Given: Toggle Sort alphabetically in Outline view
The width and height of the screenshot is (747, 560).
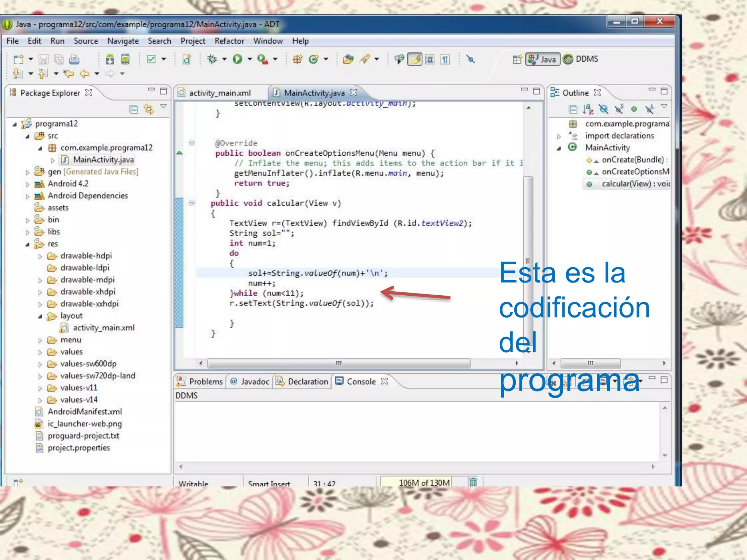Looking at the screenshot, I should pyautogui.click(x=588, y=109).
